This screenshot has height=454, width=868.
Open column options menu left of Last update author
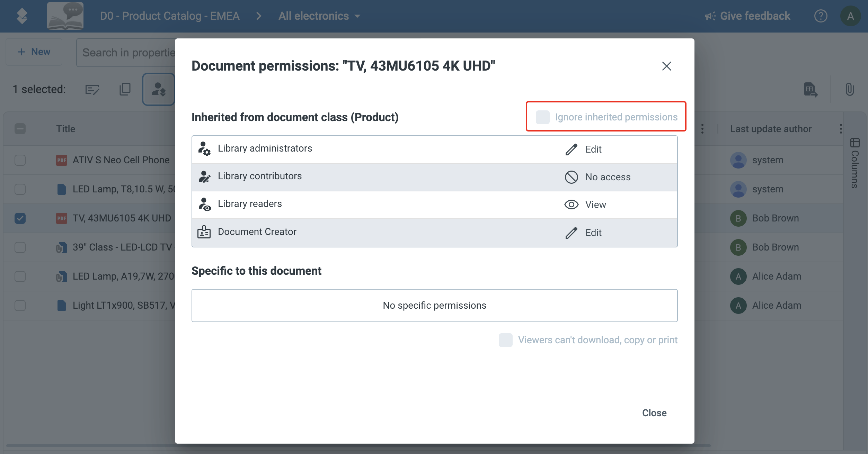point(702,129)
